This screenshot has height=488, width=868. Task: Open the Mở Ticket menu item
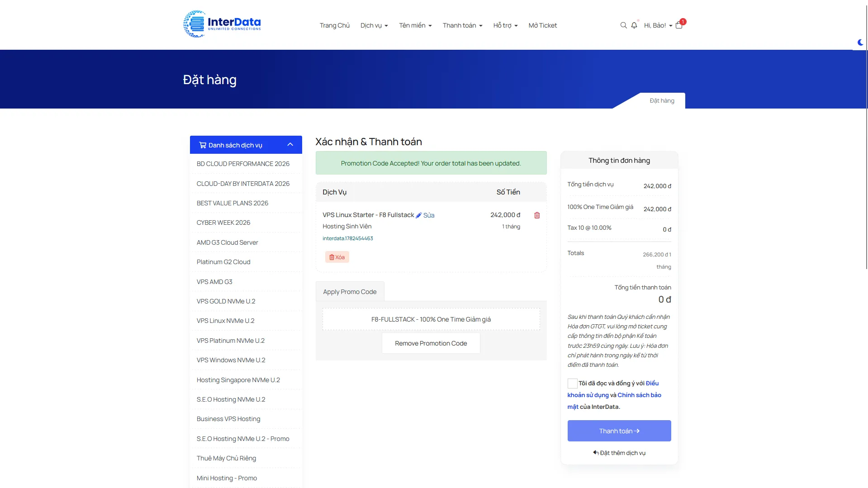click(x=543, y=25)
